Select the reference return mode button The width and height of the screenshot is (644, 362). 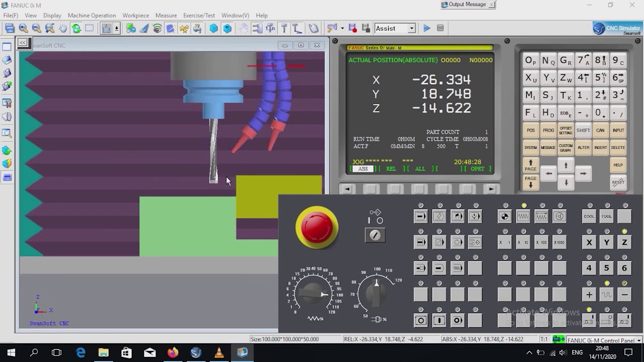coord(505,216)
